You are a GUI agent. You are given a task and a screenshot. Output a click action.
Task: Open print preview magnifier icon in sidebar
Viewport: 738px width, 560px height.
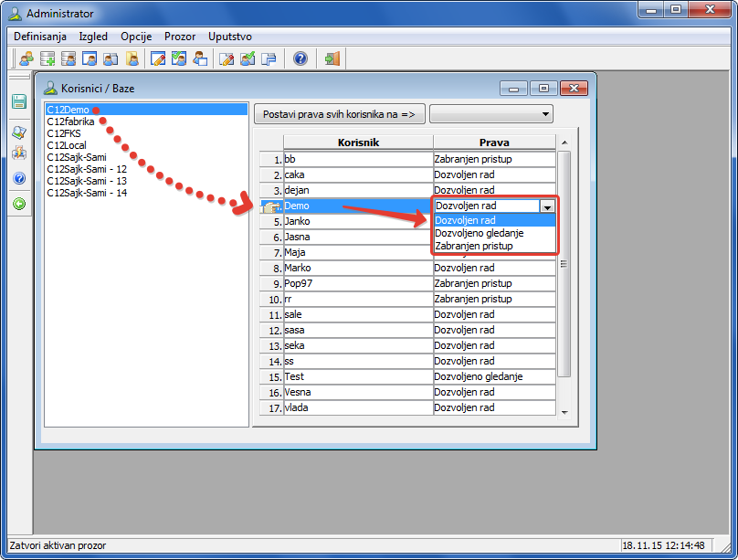click(x=19, y=132)
